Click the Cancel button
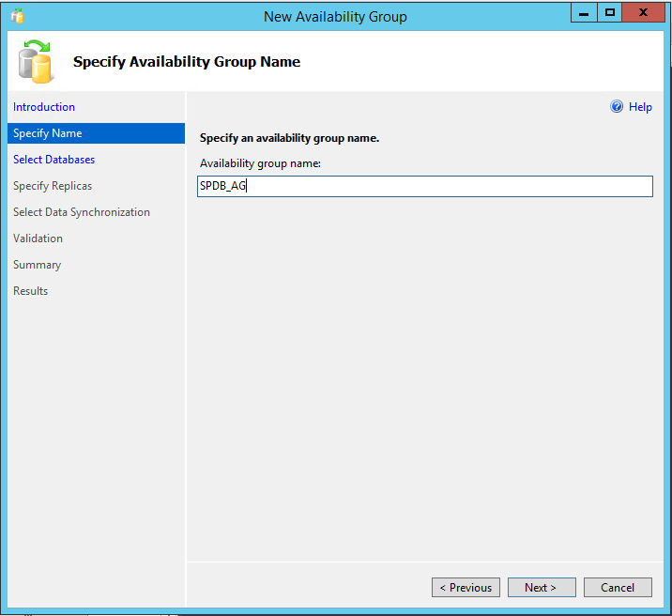This screenshot has width=672, height=616. pyautogui.click(x=618, y=587)
